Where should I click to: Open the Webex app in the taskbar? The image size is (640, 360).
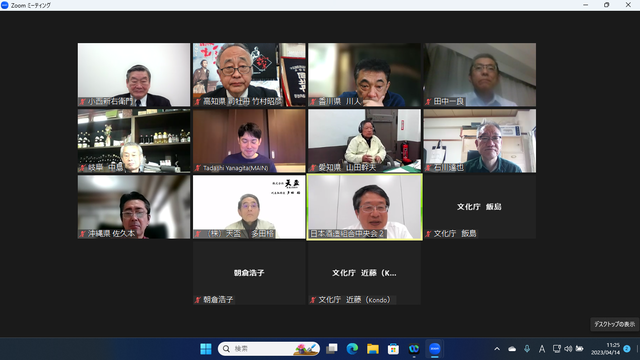pyautogui.click(x=414, y=349)
